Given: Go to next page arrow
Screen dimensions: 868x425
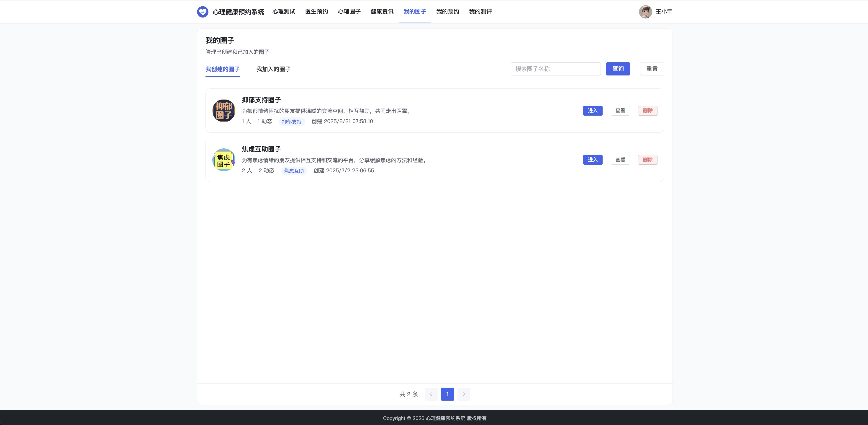Looking at the screenshot, I should 464,394.
